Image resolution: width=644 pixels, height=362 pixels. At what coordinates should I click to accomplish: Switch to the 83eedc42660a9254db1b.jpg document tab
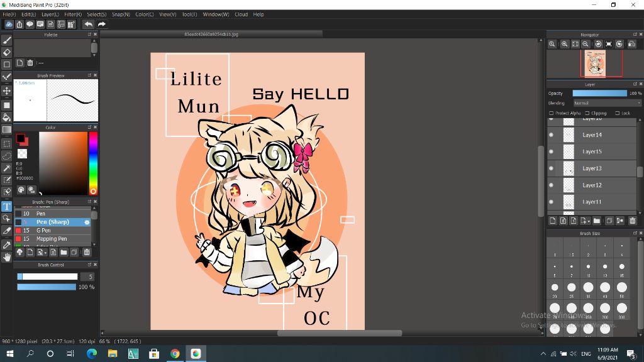[211, 35]
